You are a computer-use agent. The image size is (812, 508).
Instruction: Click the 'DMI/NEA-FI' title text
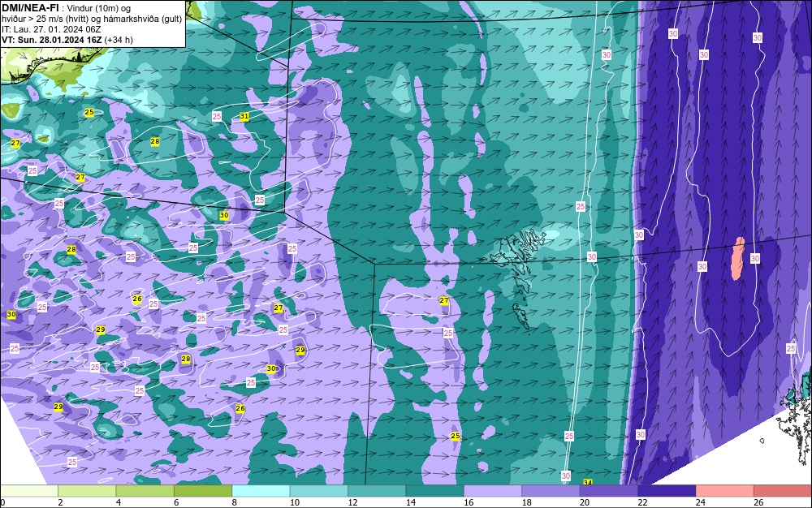pos(30,8)
